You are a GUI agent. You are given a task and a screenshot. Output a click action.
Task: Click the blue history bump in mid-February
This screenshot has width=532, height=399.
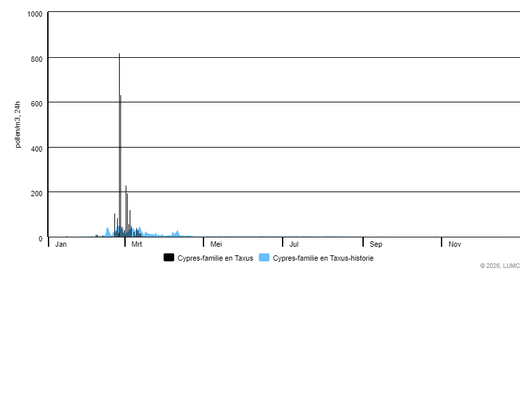107,232
